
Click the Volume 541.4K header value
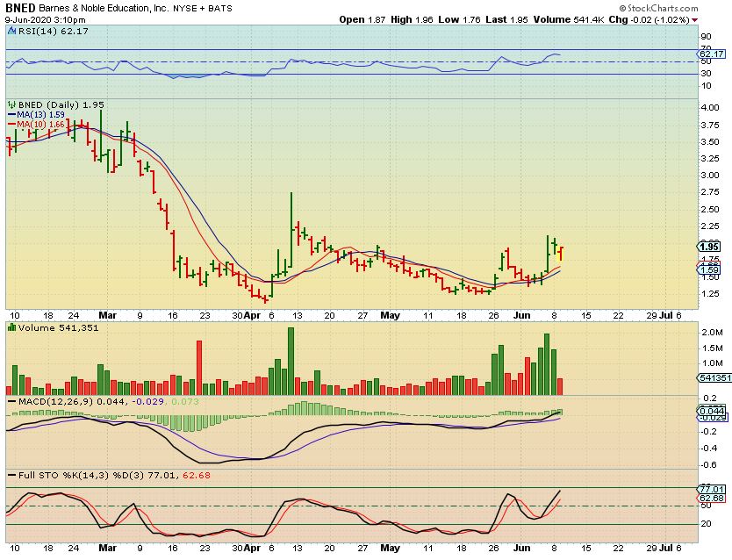(569, 19)
